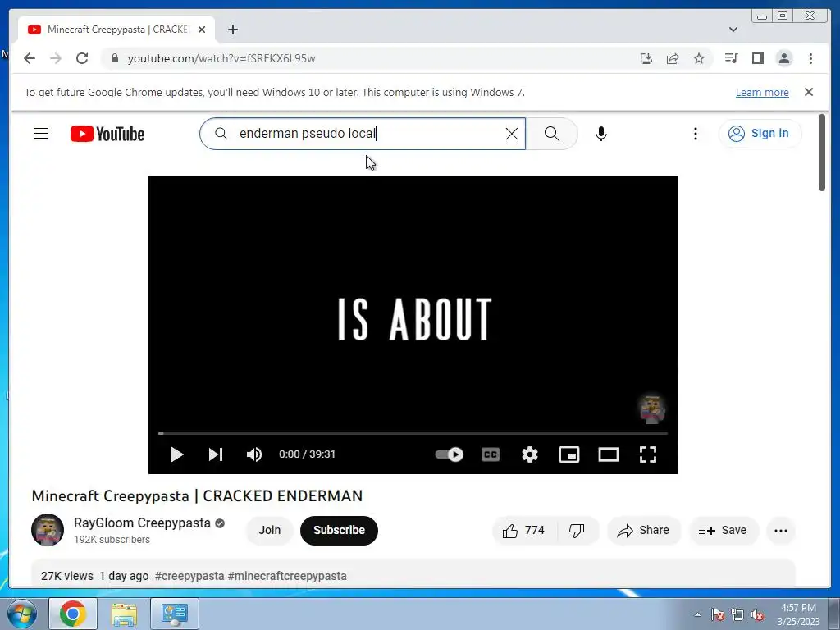Open the YouTube hamburger guide menu
The width and height of the screenshot is (840, 630).
click(41, 134)
